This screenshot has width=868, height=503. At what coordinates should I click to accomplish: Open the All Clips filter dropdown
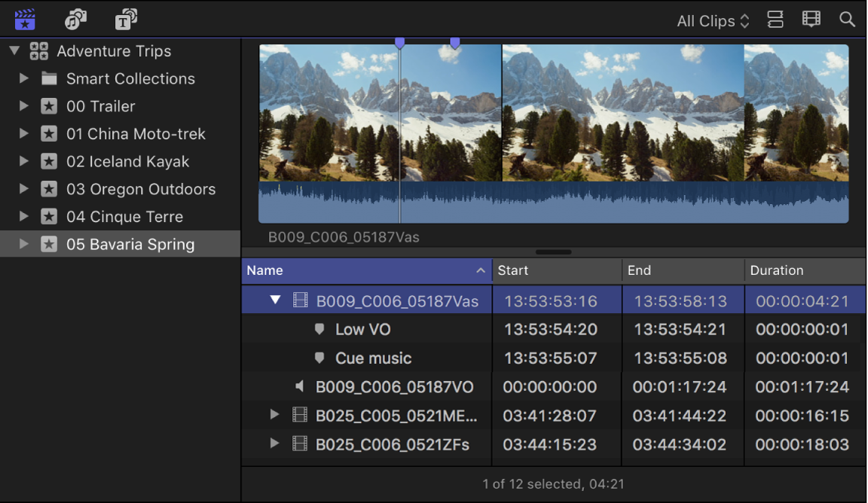click(x=711, y=20)
